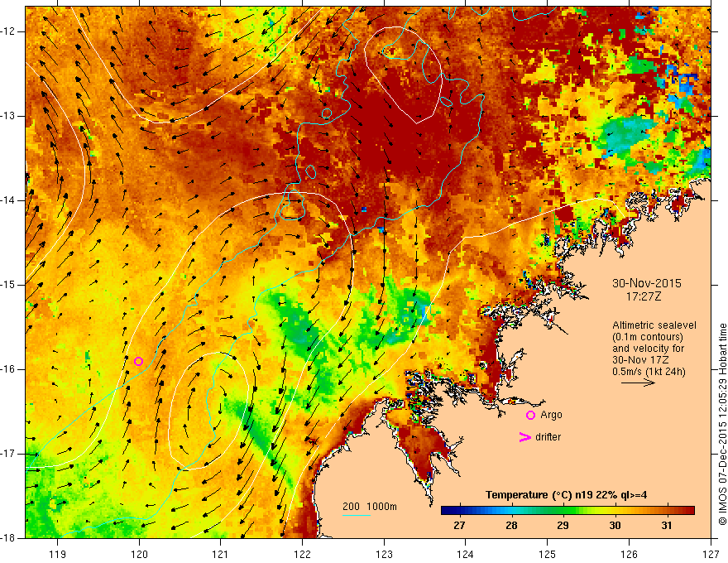728x563 pixels.
Task: Click the '0.5m/s (1kt 24h)' label
Action: point(649,372)
